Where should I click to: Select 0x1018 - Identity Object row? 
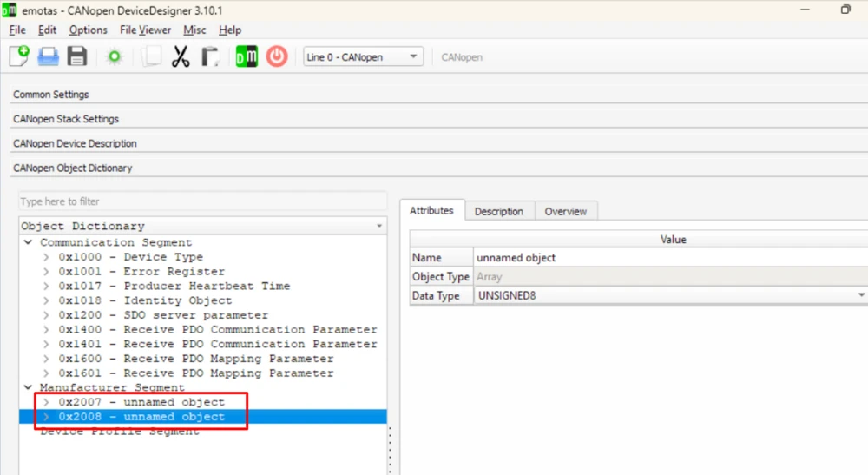145,300
